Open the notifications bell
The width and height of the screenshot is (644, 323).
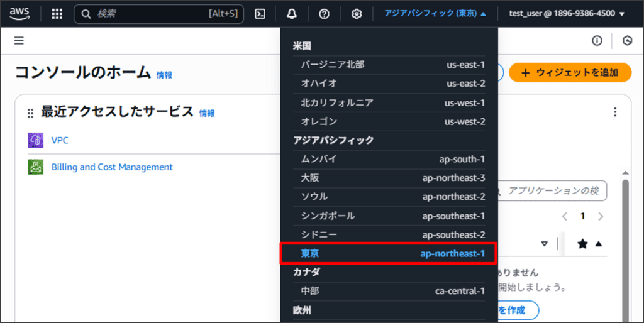pyautogui.click(x=292, y=14)
